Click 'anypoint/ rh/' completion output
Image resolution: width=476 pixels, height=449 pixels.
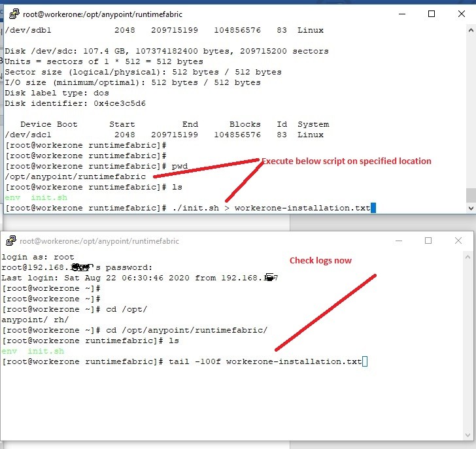[35, 320]
